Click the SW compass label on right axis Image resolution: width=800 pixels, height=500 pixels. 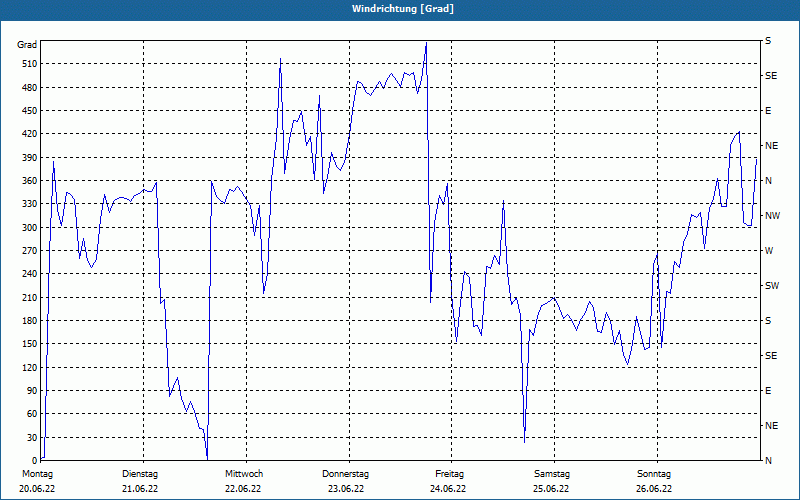click(772, 286)
